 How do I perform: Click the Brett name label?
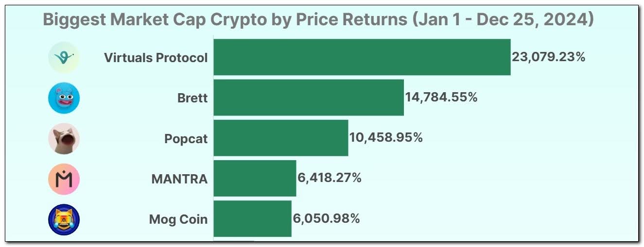(192, 98)
